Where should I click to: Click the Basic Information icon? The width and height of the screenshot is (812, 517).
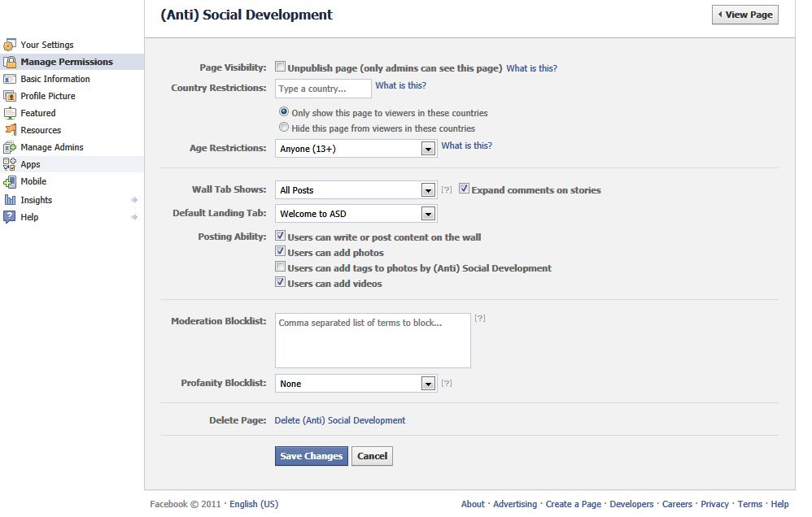tap(10, 79)
